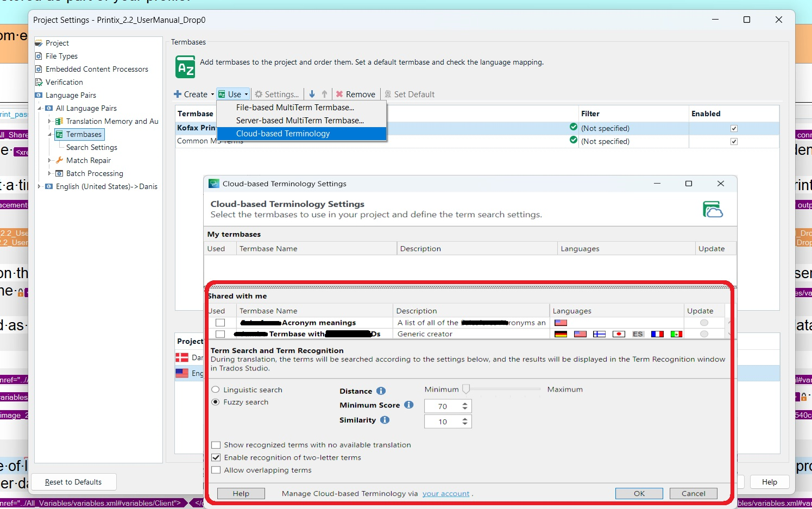Screen dimensions: 812x509
Task: Click the All Language Pairs icon
Action: click(49, 108)
